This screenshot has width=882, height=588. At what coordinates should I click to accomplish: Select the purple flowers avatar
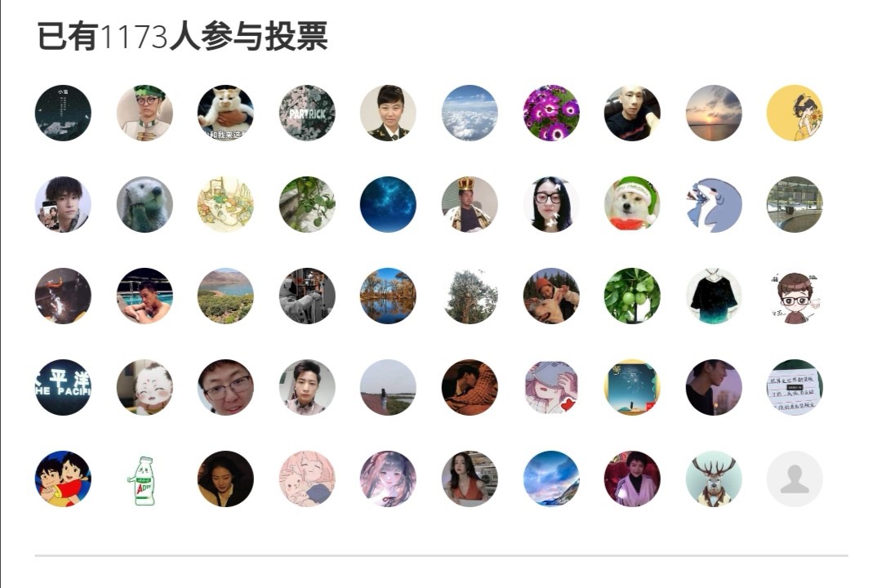click(x=551, y=113)
